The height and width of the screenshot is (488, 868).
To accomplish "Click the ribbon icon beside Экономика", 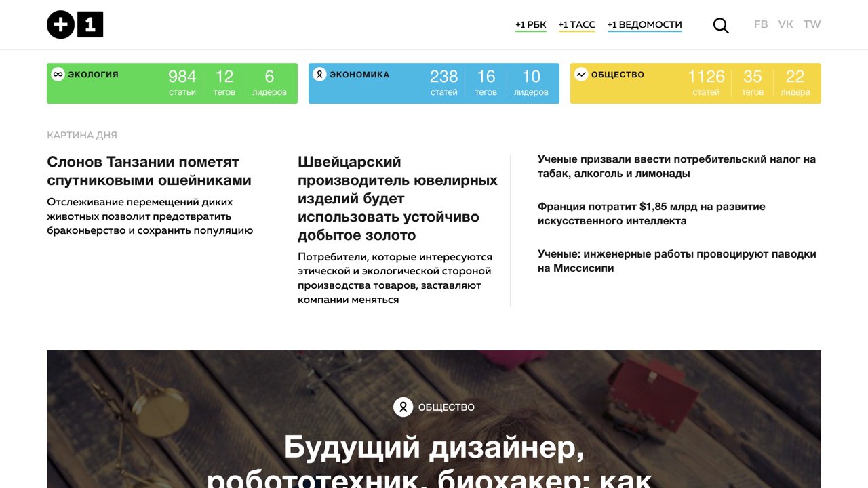I will coord(319,75).
